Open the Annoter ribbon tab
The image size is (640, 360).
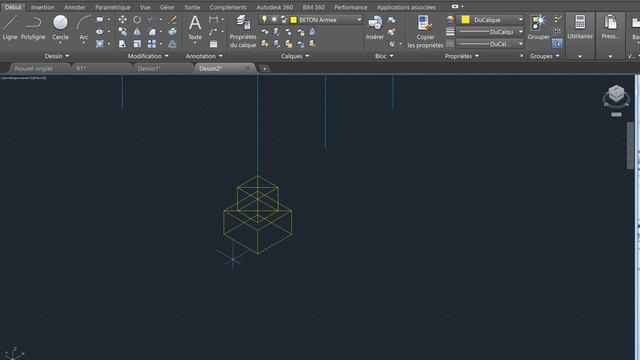tap(75, 7)
